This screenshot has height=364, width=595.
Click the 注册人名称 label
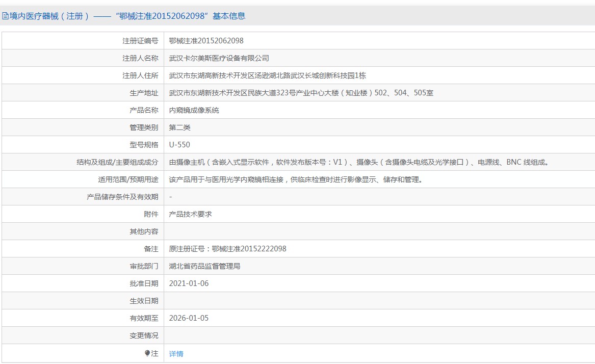click(140, 58)
